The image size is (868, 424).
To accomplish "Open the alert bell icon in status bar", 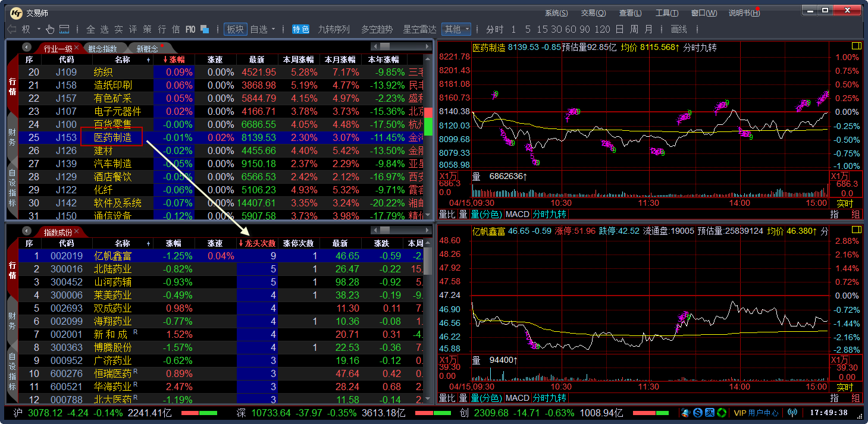I will coord(686,413).
